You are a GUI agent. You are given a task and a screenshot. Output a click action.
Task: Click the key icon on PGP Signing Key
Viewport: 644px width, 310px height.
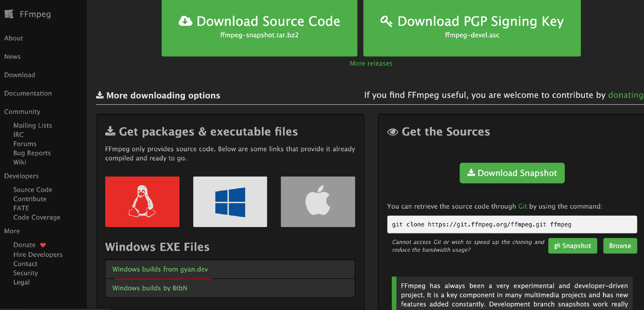386,21
